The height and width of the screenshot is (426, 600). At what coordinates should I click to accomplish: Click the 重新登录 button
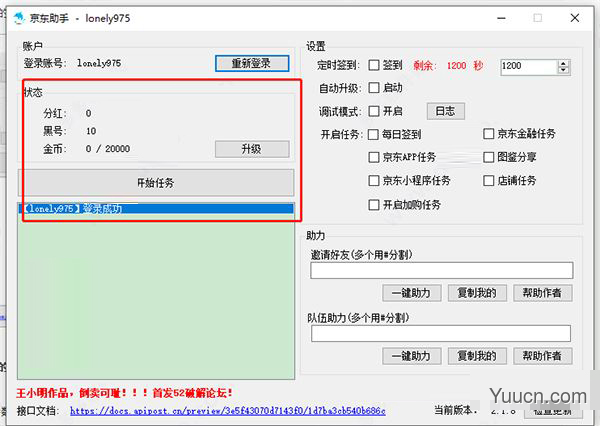252,63
